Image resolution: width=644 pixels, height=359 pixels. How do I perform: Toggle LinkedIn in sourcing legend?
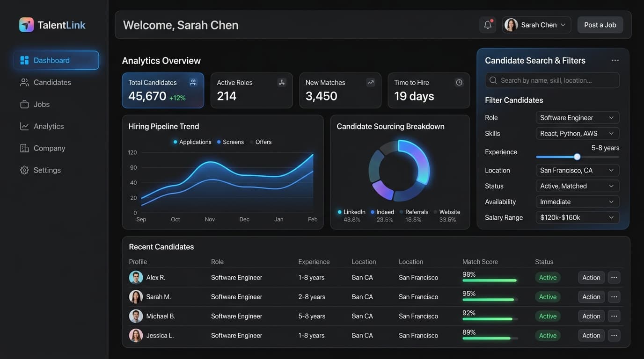click(351, 212)
